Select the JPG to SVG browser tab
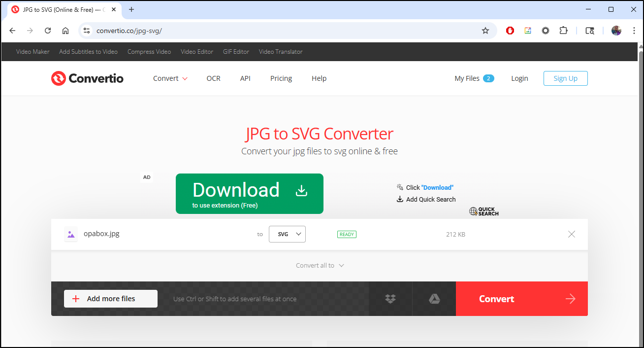The height and width of the screenshot is (348, 644). tap(64, 10)
